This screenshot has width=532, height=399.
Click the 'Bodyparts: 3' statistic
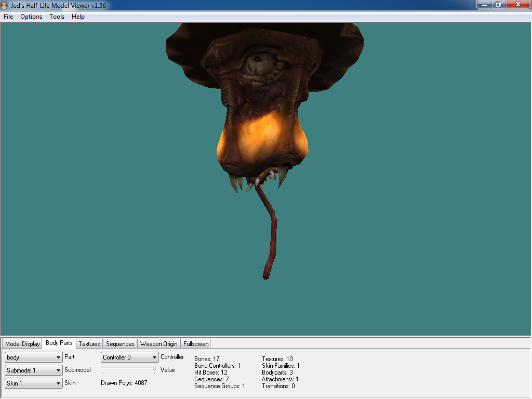click(277, 372)
